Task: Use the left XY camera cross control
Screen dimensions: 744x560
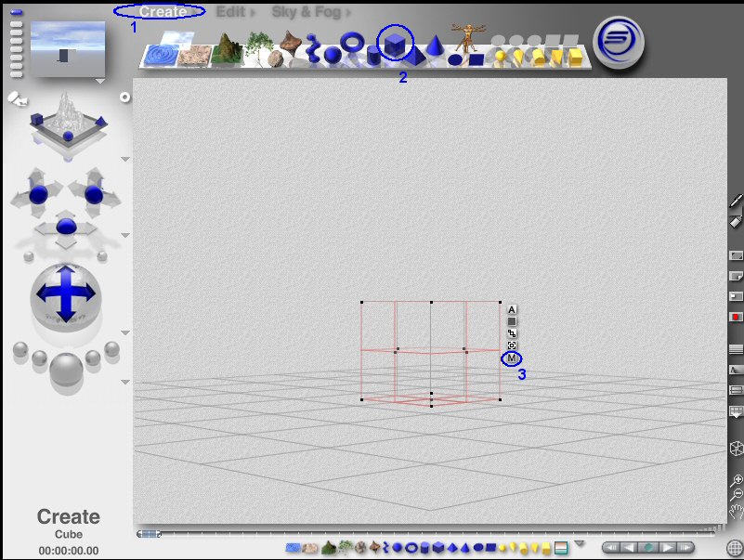Action: tap(38, 193)
